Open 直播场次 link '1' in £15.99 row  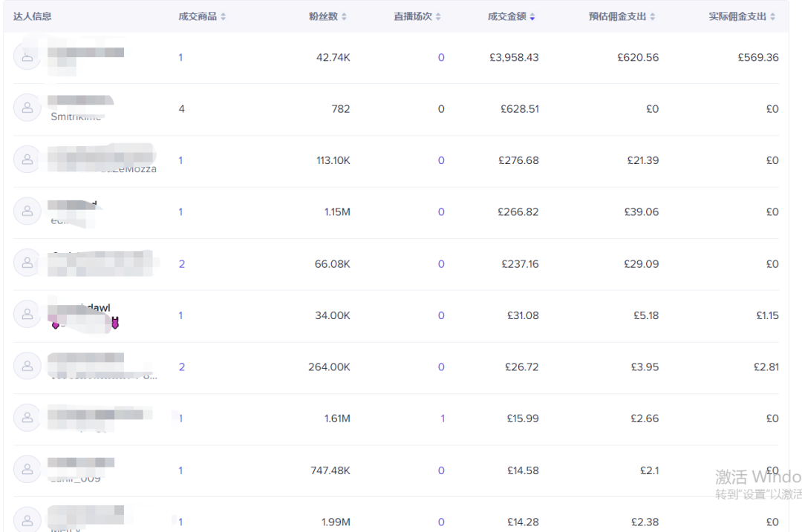(443, 418)
